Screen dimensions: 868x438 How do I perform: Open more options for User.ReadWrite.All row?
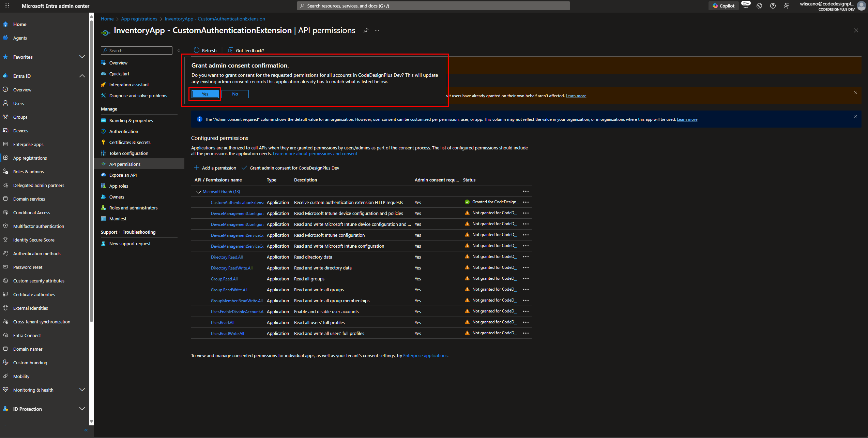coord(526,333)
